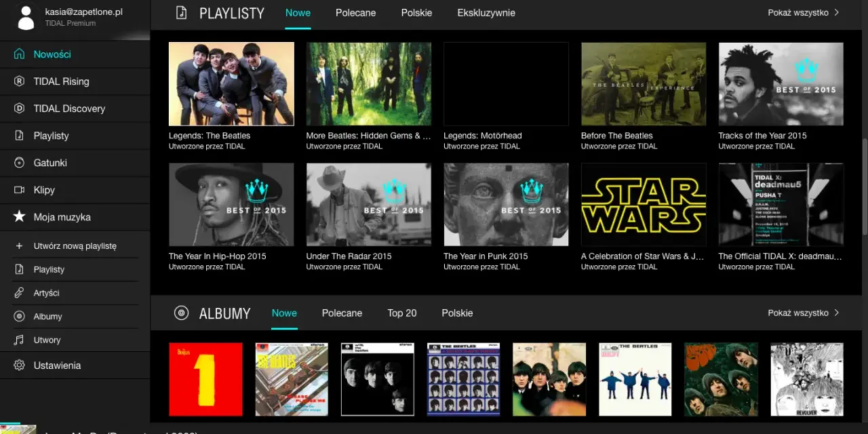Click kasia@zapetlone.pl account name
Screen dimensions: 868x434
pos(83,12)
